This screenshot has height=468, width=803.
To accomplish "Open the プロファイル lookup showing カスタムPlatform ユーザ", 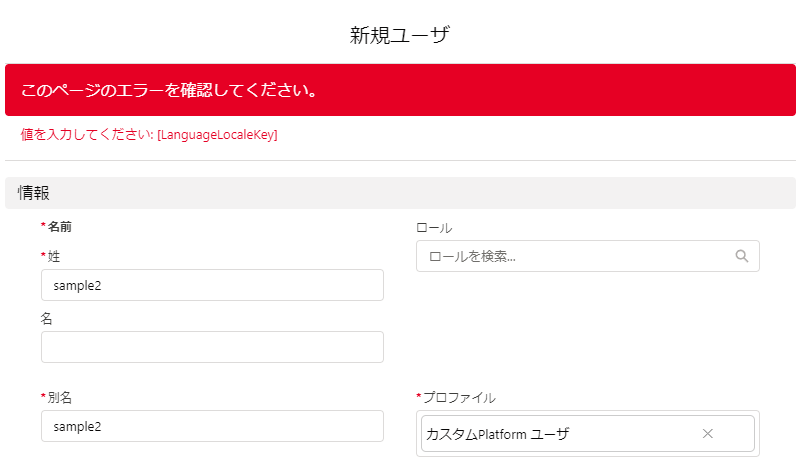I will (587, 434).
